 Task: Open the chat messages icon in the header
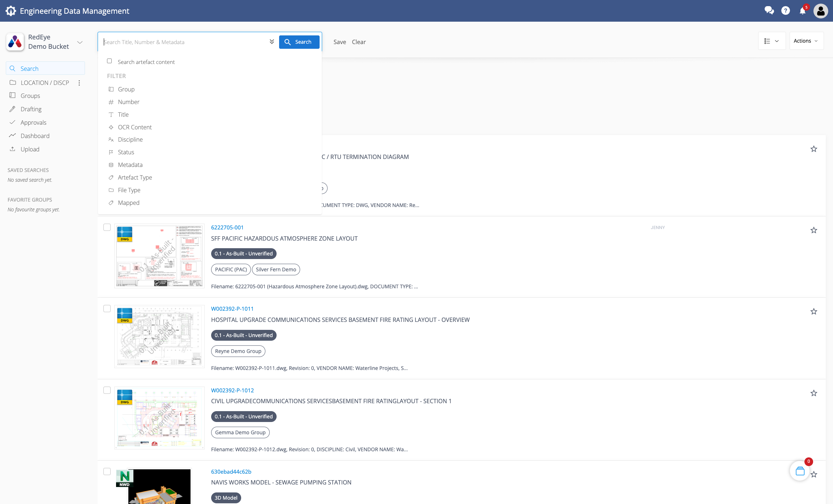coord(769,11)
